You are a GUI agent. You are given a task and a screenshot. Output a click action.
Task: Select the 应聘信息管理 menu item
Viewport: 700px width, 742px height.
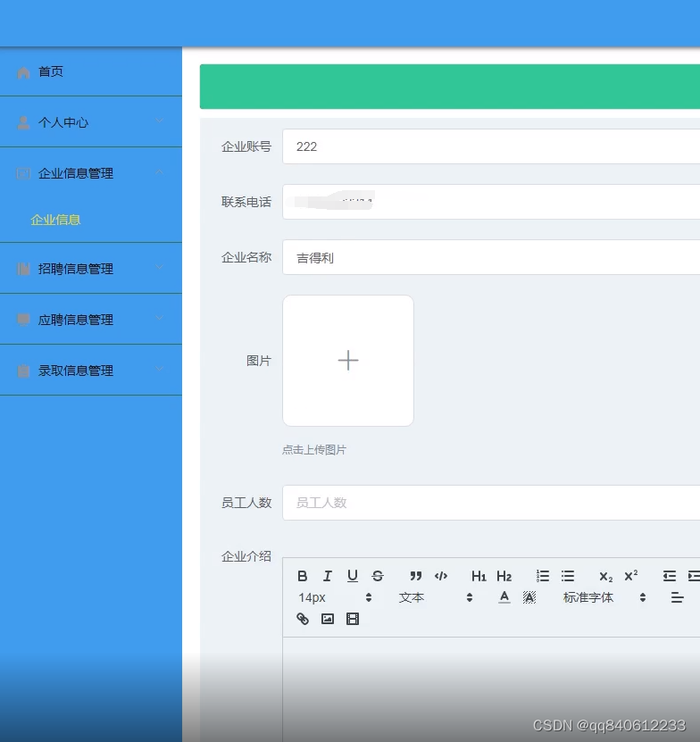tap(91, 320)
